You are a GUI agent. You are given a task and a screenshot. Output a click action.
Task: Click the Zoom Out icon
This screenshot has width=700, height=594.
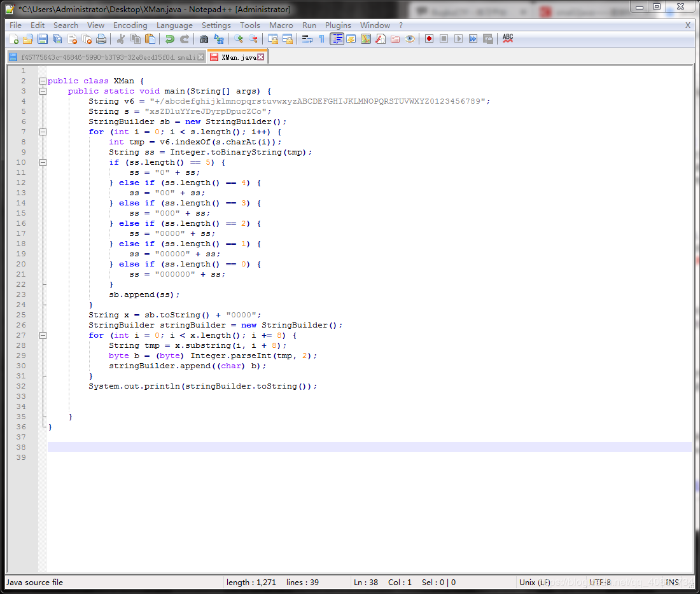[x=253, y=39]
